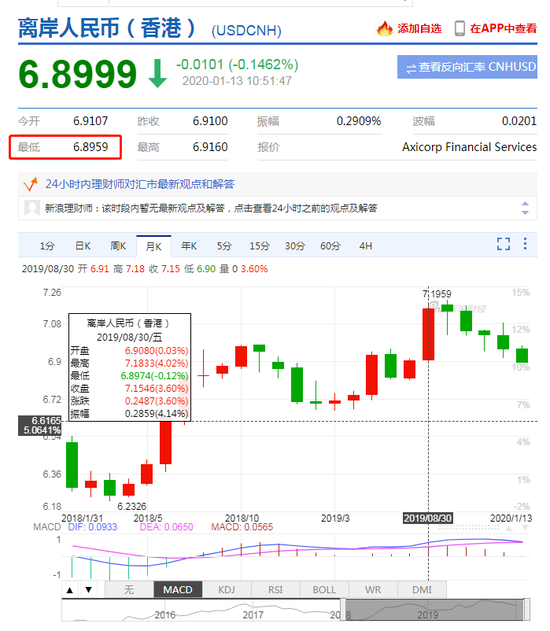550x631 pixels.
Task: Select the RSI indicator tab
Action: point(276,590)
